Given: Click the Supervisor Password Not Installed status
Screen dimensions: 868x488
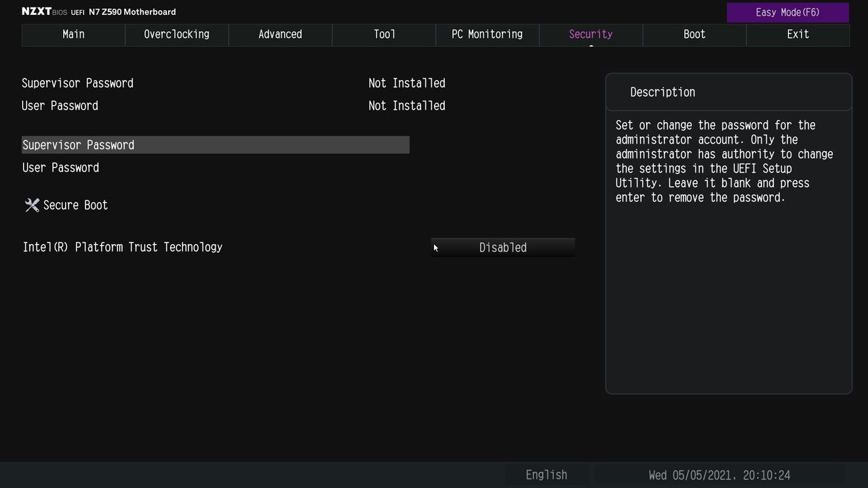Looking at the screenshot, I should (x=407, y=83).
